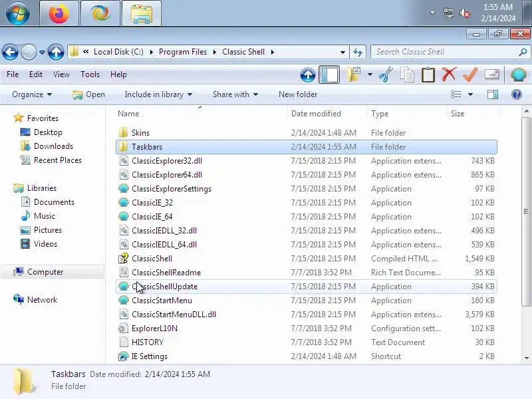Select ClassicShellReadme document
The image size is (532, 399).
click(307, 273)
